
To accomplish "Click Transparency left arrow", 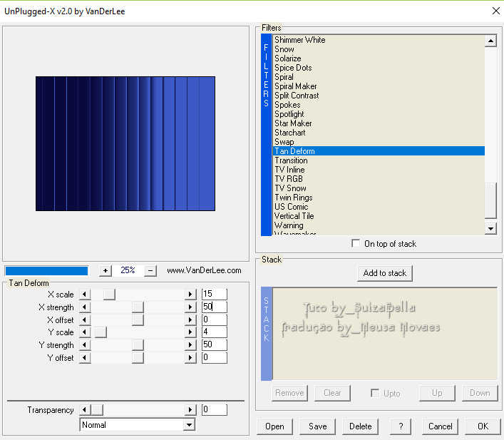I will [x=85, y=410].
